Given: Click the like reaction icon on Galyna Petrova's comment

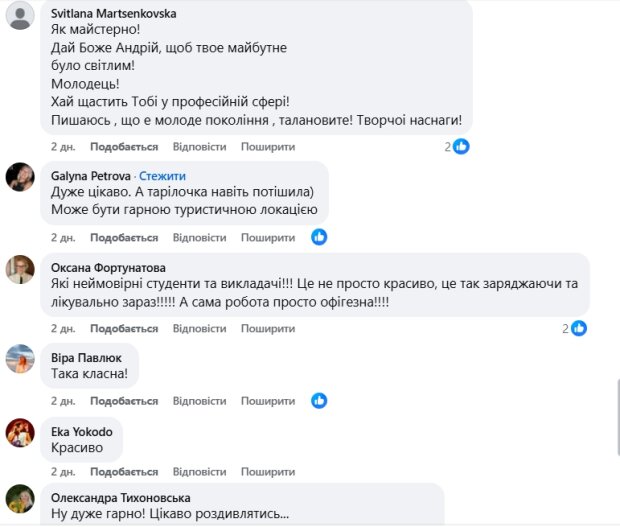Looking at the screenshot, I should (319, 237).
